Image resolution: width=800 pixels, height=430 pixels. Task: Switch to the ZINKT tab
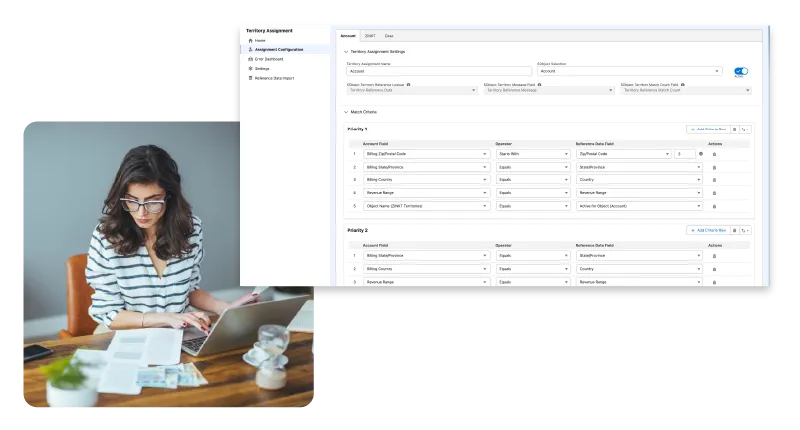(x=370, y=35)
